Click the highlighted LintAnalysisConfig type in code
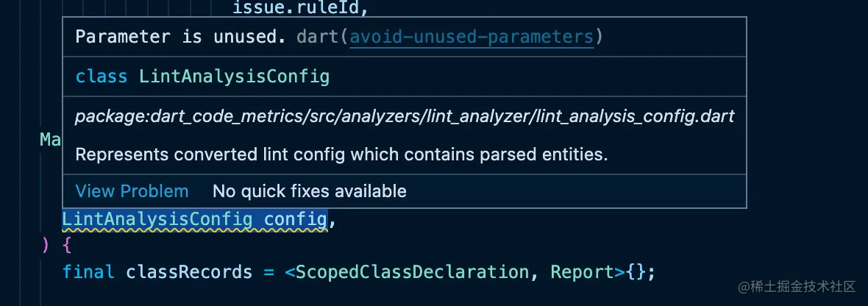Viewport: 868px width, 306px height. pos(157,218)
